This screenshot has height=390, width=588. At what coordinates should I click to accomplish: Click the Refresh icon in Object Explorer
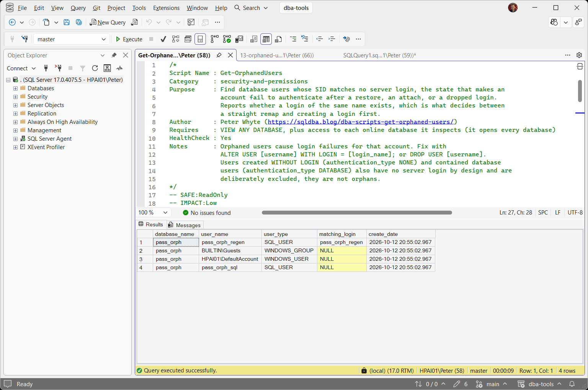click(x=95, y=68)
